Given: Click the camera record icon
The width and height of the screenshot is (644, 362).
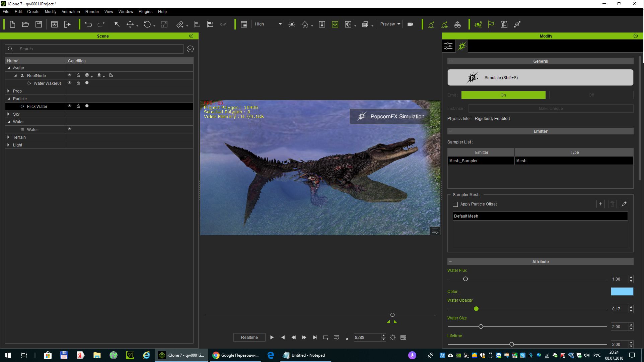Looking at the screenshot, I should pos(410,24).
